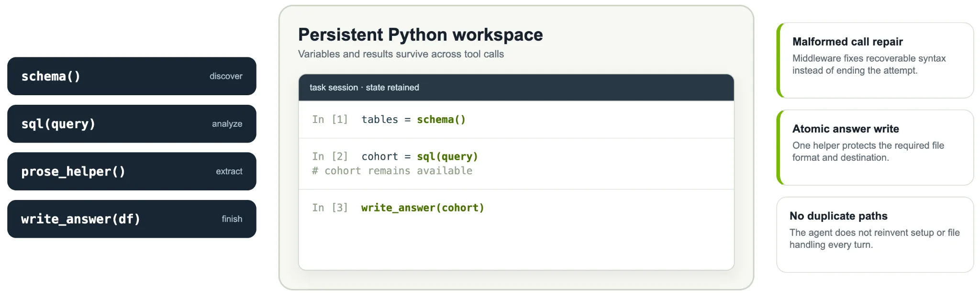Click 'schema()' code in cell one
This screenshot has width=980, height=299.
coord(441,120)
